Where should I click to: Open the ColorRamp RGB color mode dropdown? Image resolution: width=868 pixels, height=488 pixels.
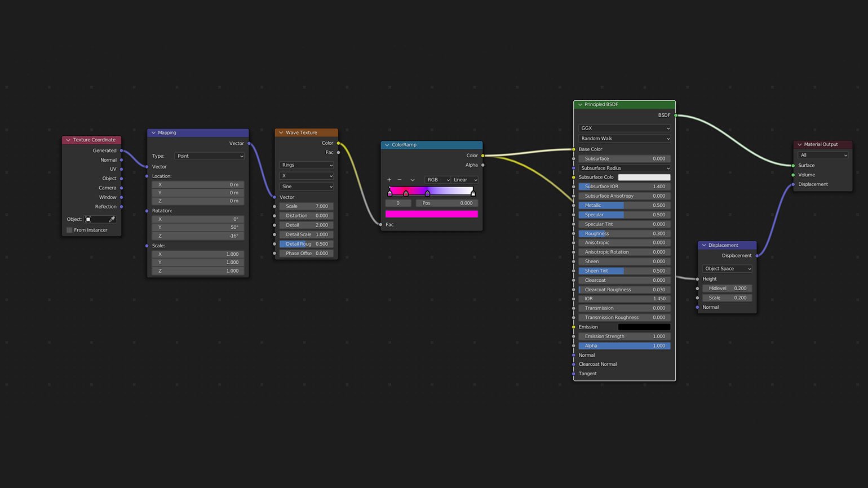click(438, 180)
